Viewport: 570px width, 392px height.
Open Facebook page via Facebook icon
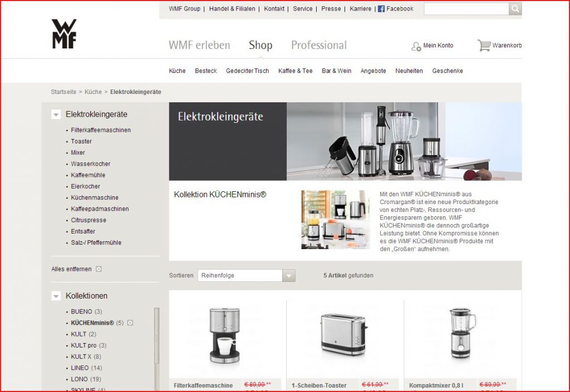(x=381, y=9)
